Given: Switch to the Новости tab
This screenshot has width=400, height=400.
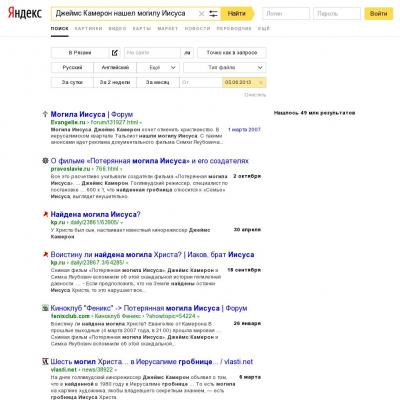Looking at the screenshot, I should [x=197, y=29].
